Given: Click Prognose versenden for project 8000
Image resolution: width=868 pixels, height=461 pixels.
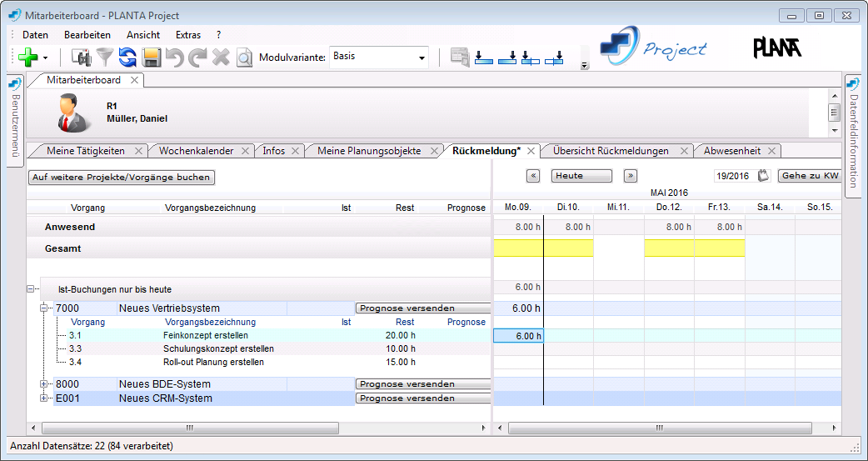Looking at the screenshot, I should pos(423,384).
